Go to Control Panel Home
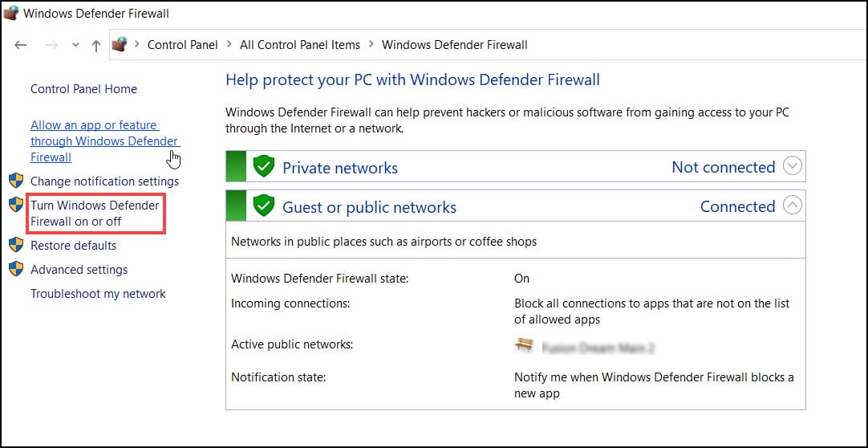The width and height of the screenshot is (868, 448). [x=83, y=88]
